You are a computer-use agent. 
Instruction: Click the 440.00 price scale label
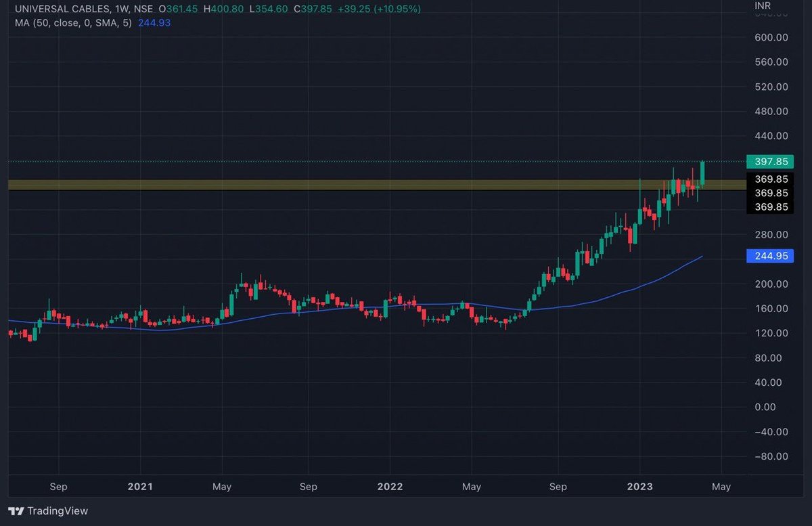[771, 136]
